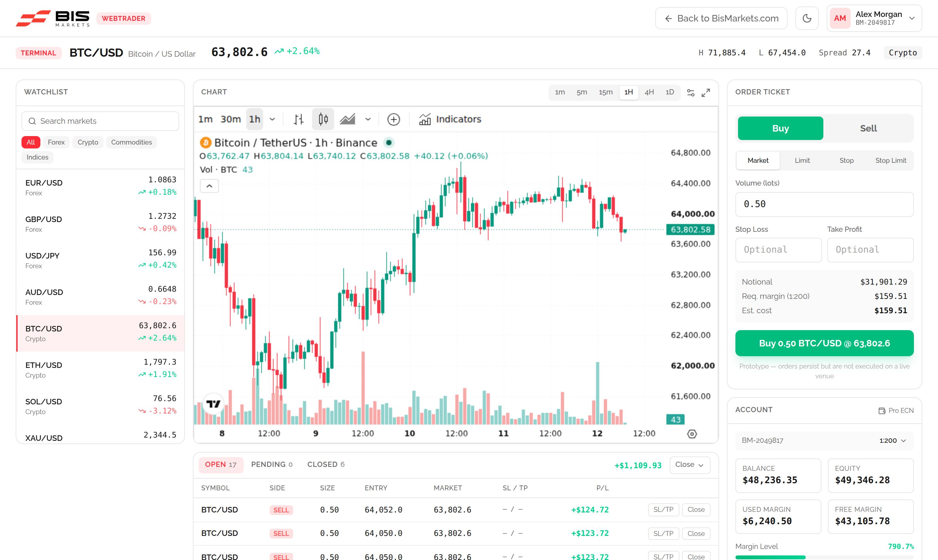The image size is (938, 560).
Task: Click the green market status dot
Action: point(389,143)
